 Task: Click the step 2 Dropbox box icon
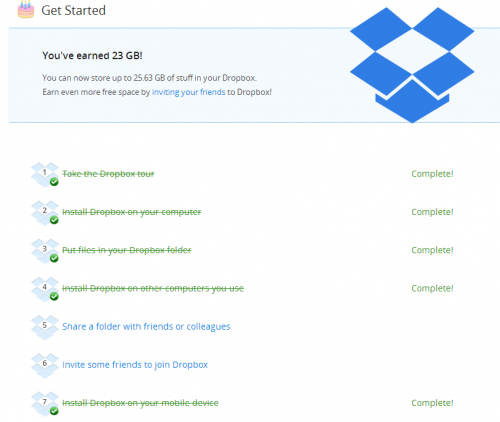tap(45, 213)
